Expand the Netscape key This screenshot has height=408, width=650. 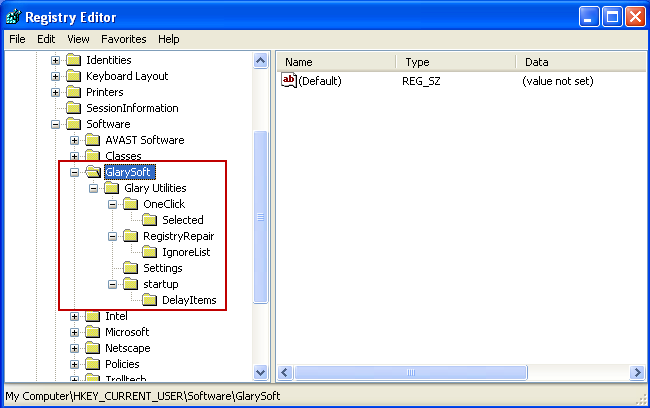(x=74, y=348)
